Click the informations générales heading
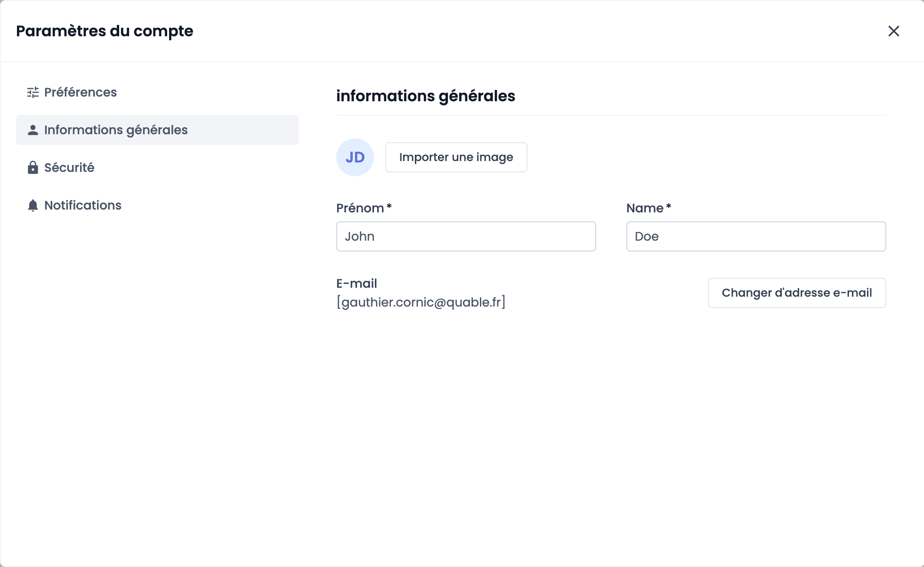This screenshot has height=567, width=924. pyautogui.click(x=426, y=96)
